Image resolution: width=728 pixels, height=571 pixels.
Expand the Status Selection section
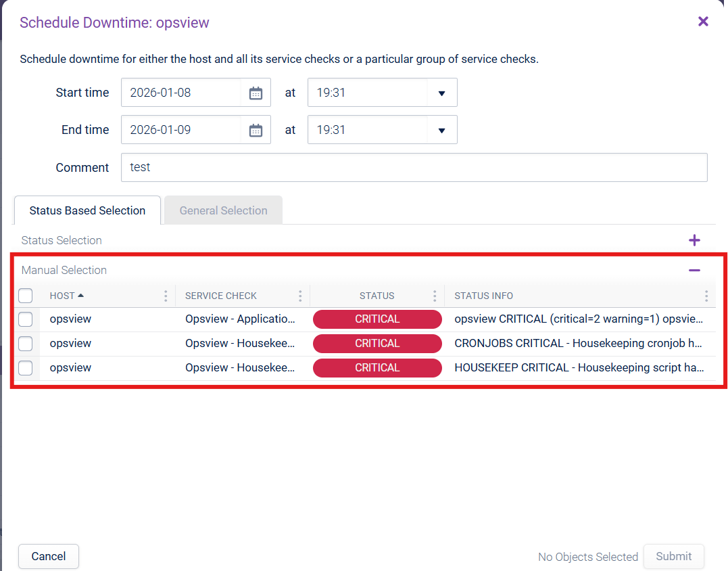pyautogui.click(x=694, y=240)
